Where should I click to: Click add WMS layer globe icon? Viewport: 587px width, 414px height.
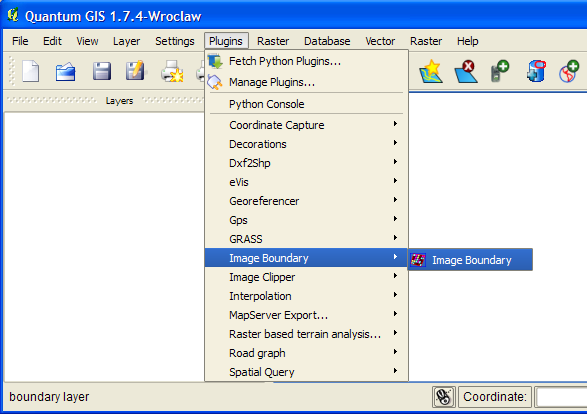tap(569, 71)
